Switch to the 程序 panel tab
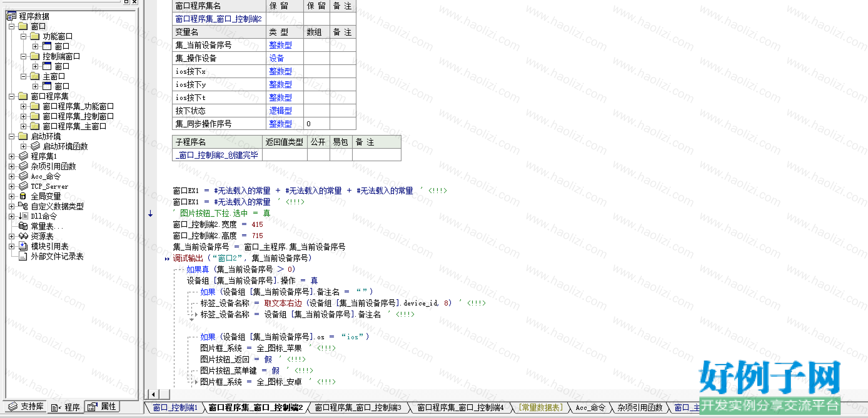The image size is (868, 418). 65,407
